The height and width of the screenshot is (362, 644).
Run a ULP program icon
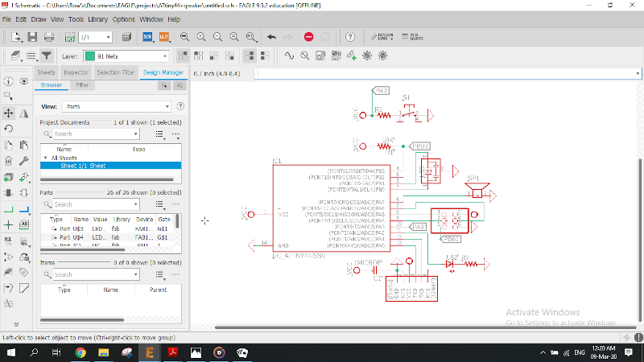point(164,37)
